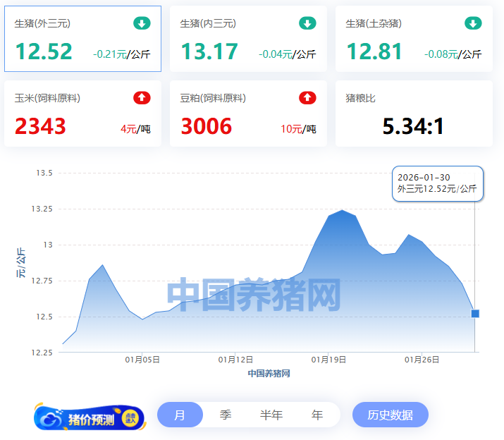Image resolution: width=504 pixels, height=440 pixels.
Task: Click the green down arrow on 生猪(土杂猪) card
Action: [x=473, y=24]
